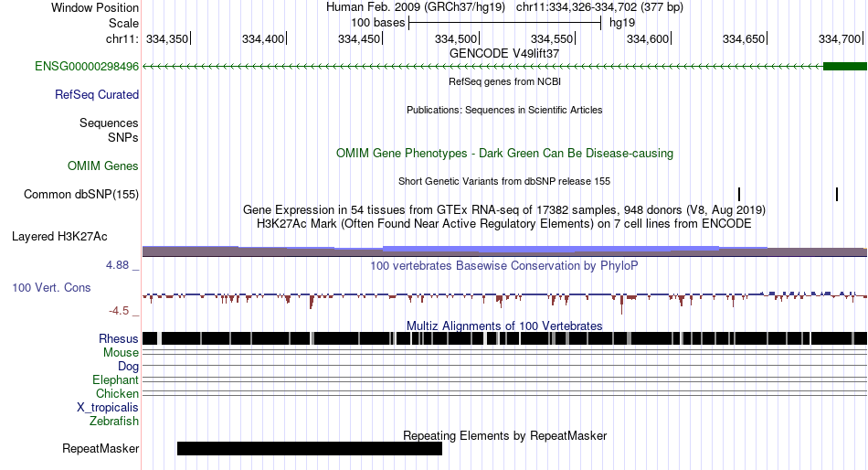Click the ENSG00000298496 gene label

[87, 67]
